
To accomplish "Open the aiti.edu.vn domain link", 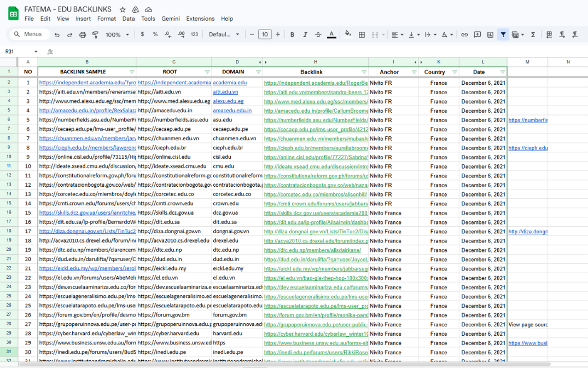I will (225, 92).
